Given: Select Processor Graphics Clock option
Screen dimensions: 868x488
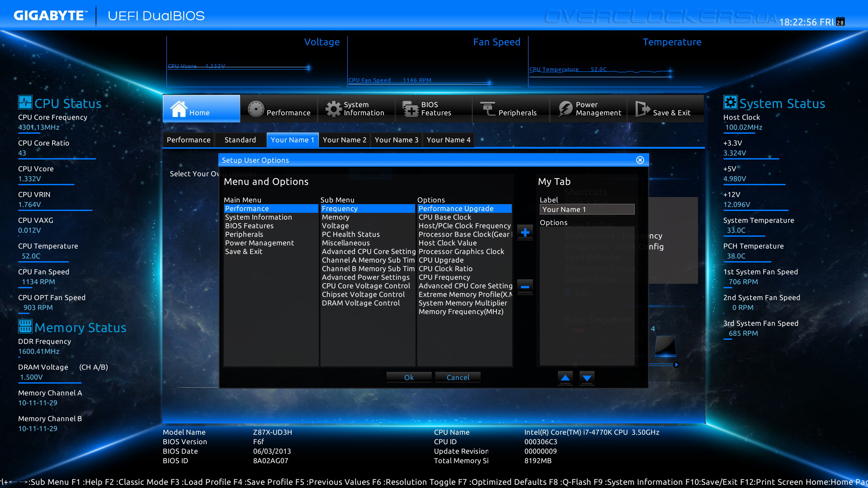Looking at the screenshot, I should (x=465, y=251).
